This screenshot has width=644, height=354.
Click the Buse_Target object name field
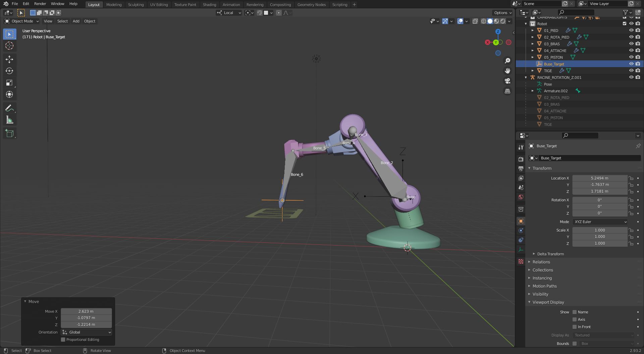coord(590,158)
